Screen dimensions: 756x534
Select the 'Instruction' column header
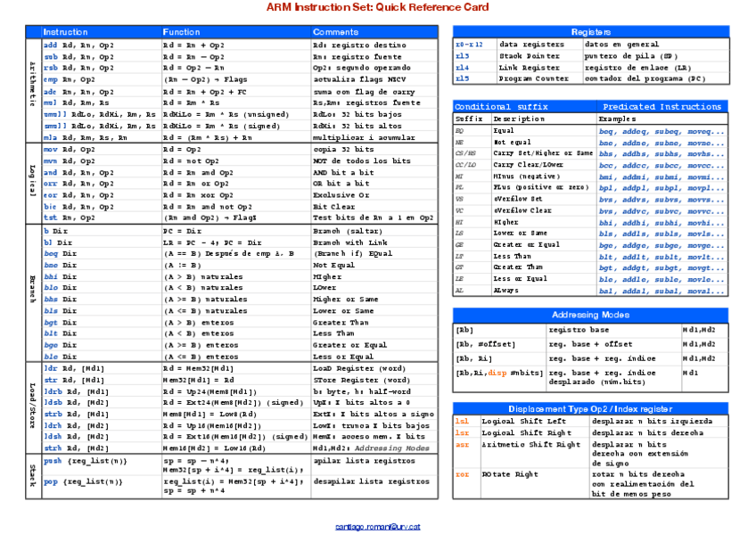pyautogui.click(x=65, y=32)
